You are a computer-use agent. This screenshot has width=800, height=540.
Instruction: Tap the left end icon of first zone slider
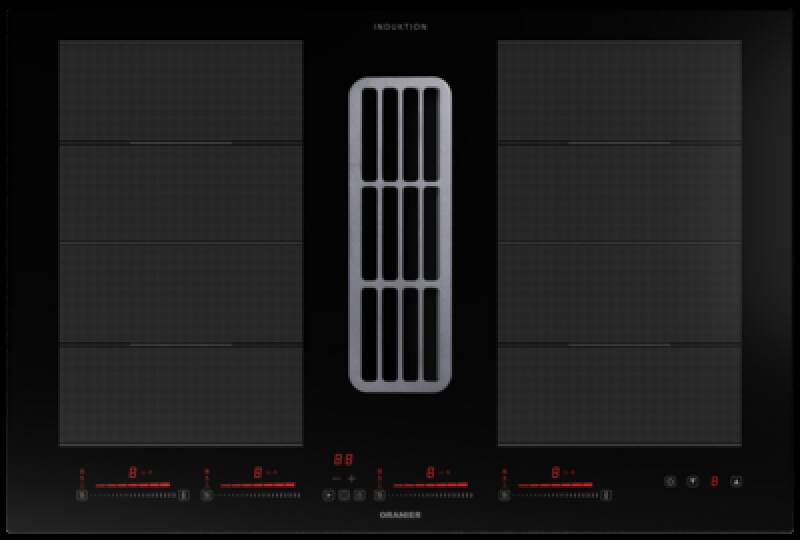[81, 494]
